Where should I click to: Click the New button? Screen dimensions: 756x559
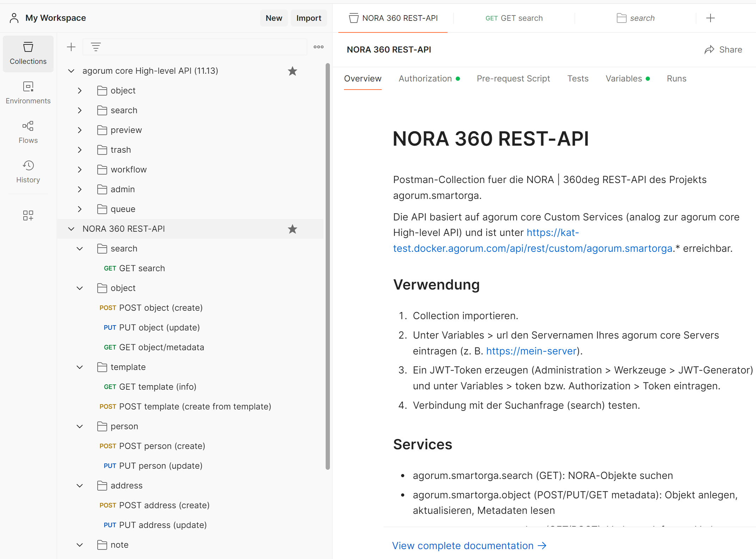click(274, 18)
